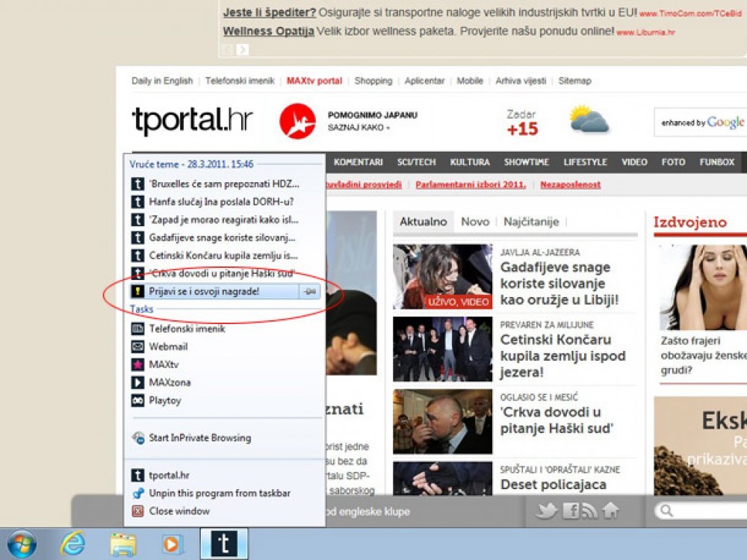Click the red Japan aid crane icon

[x=297, y=121]
